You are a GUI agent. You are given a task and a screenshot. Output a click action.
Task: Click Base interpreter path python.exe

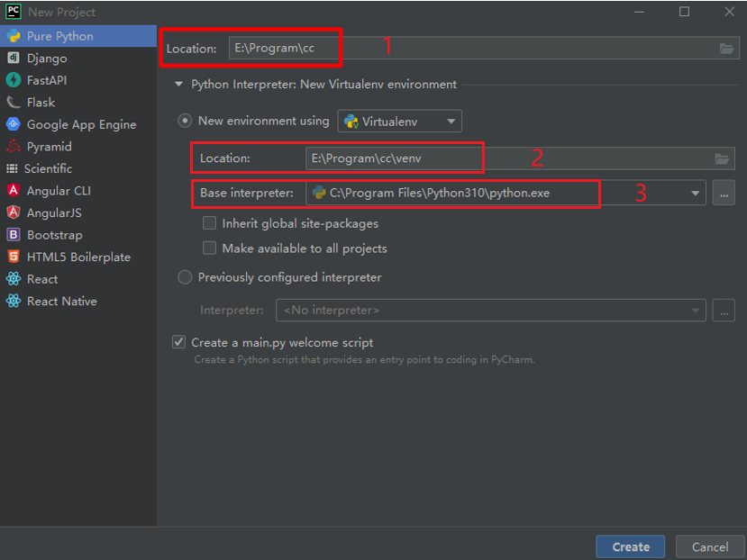439,193
